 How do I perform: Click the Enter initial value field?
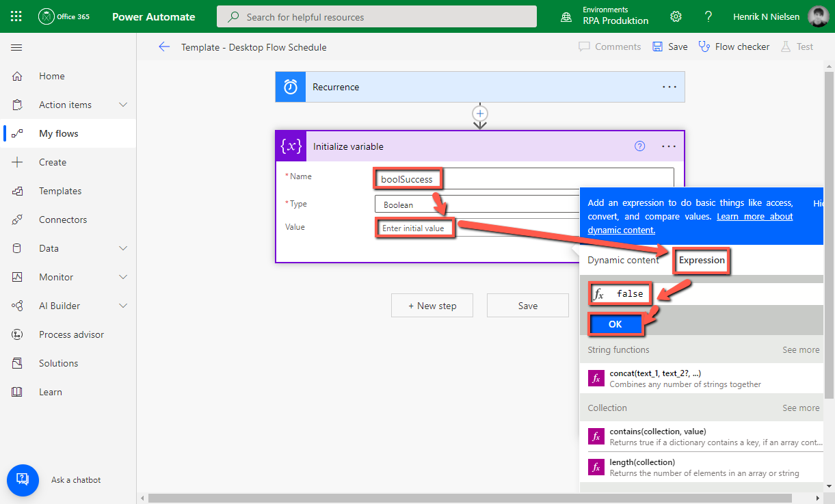tap(477, 228)
